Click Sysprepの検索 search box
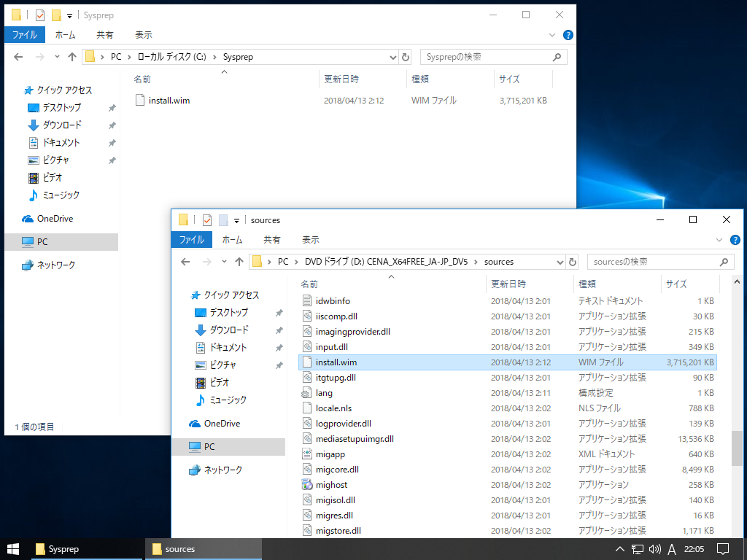 494,57
